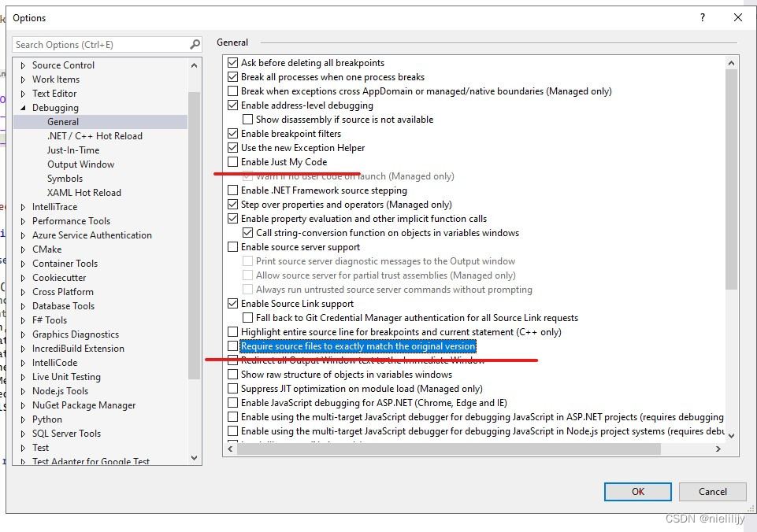Uncheck "Enable Source Link support"
Viewport: 757px width, 532px height.
233,303
